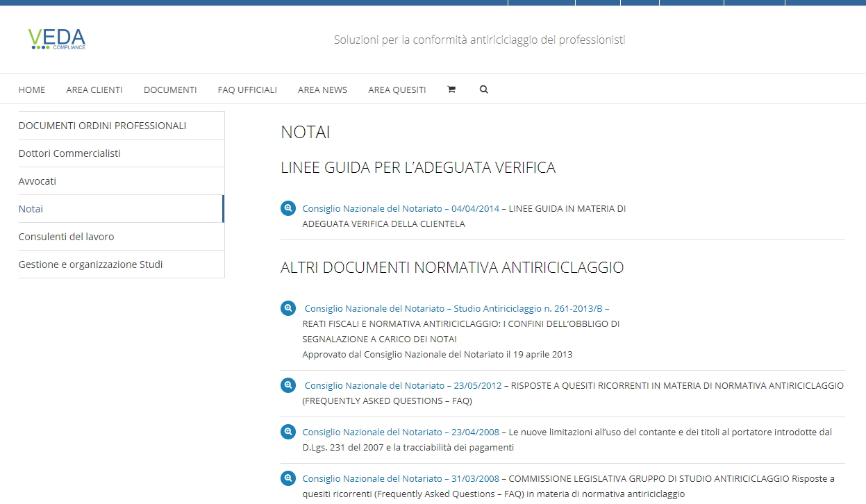Click text ADEGUATA VERIFICA DELLA CLIENTELA
Screen dimensions: 866x504
383,224
